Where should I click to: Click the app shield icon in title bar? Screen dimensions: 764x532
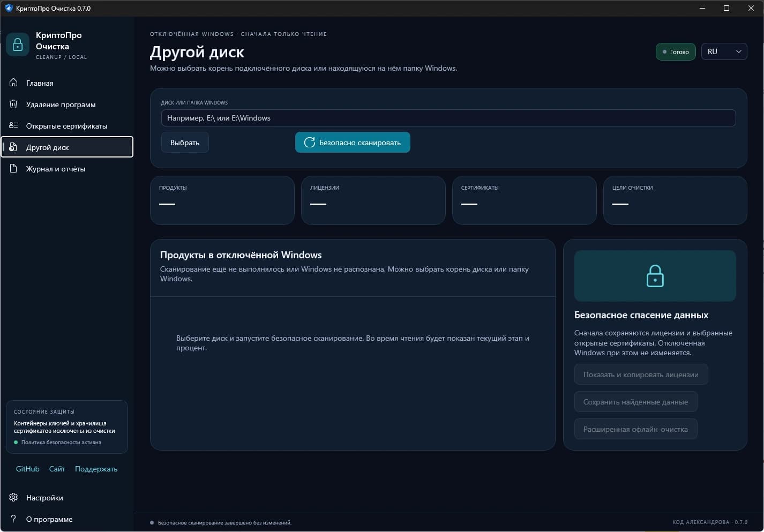(x=9, y=8)
